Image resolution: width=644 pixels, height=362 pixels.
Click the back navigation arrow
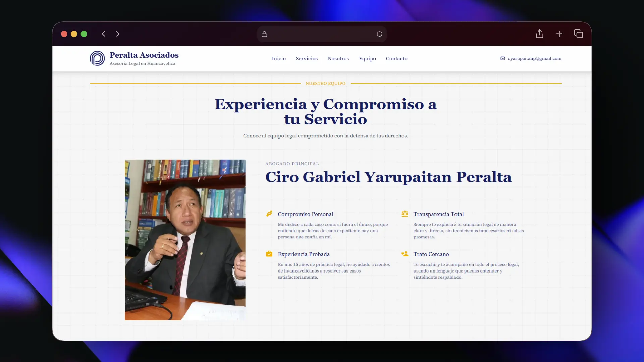[103, 34]
